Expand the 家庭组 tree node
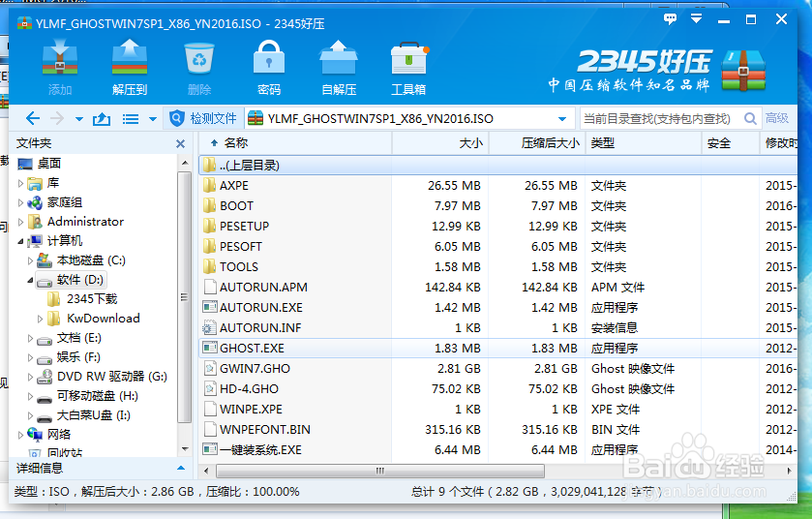Viewport: 812px width, 519px height. click(20, 202)
